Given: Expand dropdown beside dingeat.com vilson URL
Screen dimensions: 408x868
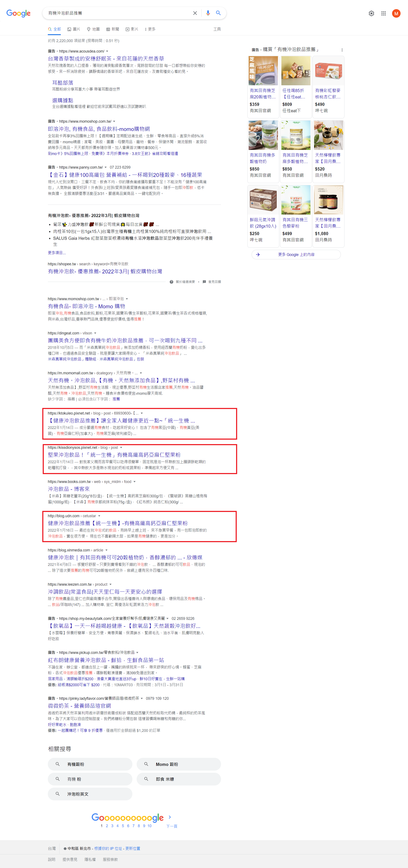Looking at the screenshot, I should (x=95, y=333).
